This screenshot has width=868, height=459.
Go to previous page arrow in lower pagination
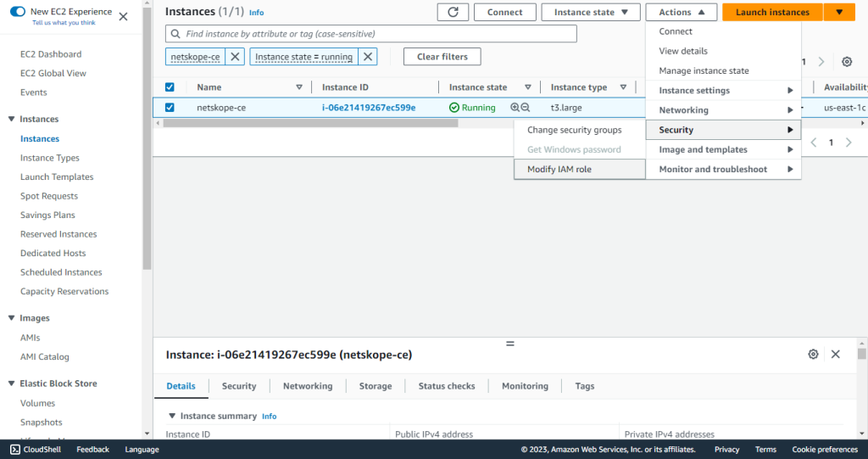click(x=814, y=143)
